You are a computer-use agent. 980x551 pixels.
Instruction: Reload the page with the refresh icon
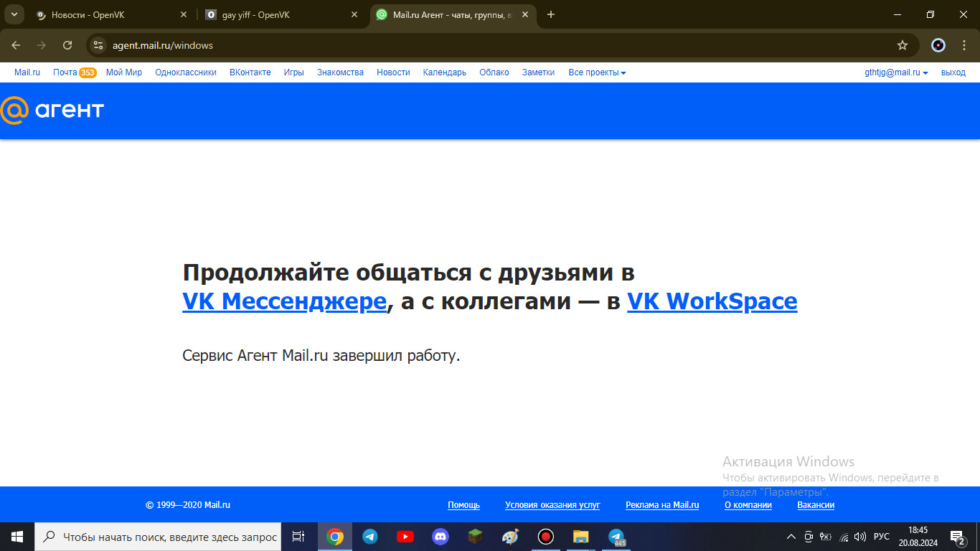pyautogui.click(x=67, y=45)
